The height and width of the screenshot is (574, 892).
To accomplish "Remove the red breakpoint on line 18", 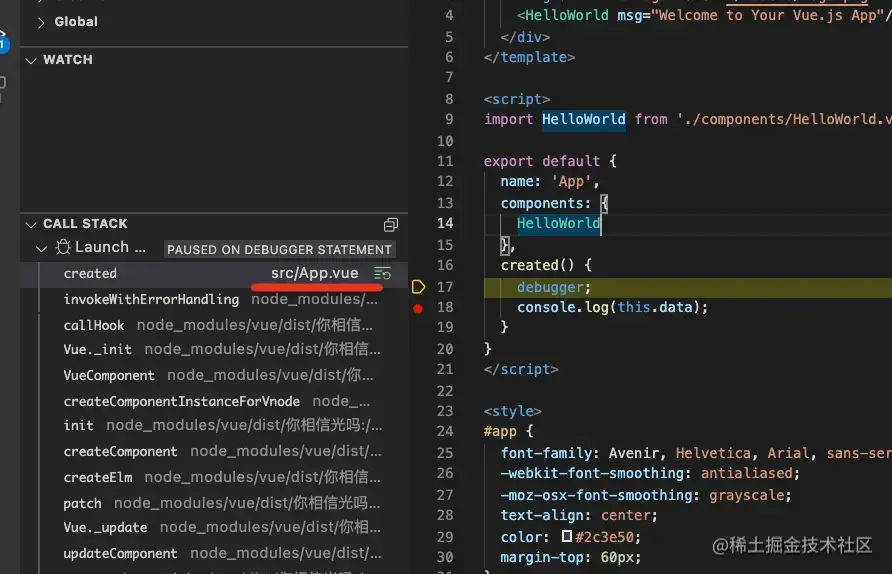I will coord(418,309).
